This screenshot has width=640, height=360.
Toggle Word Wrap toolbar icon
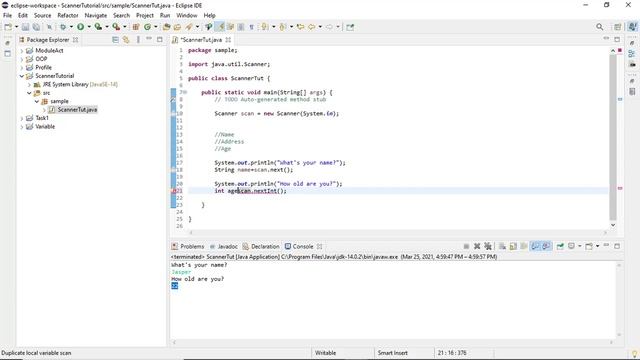click(x=231, y=27)
